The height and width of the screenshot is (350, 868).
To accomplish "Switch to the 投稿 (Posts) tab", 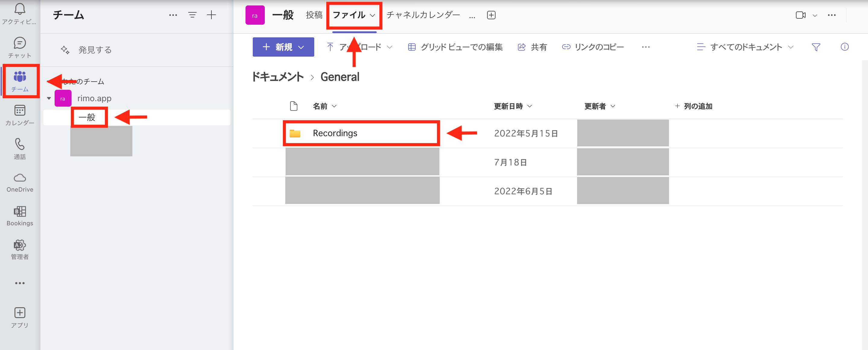I will tap(314, 15).
